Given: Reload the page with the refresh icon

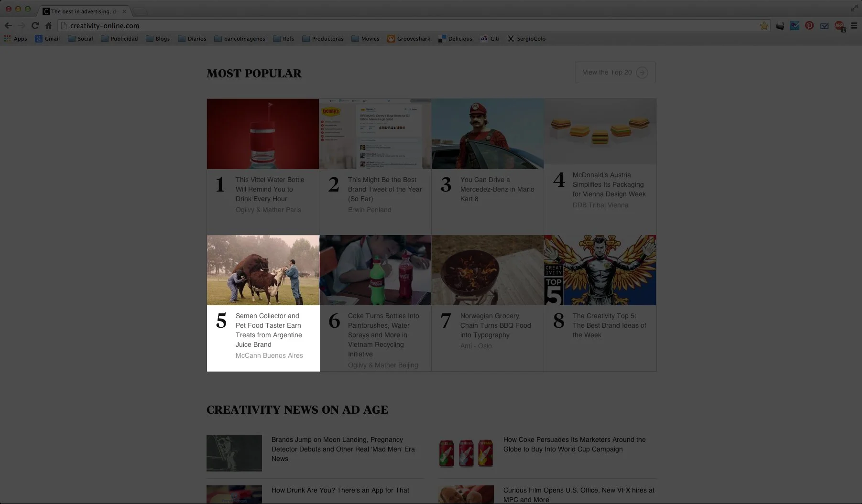Looking at the screenshot, I should [x=35, y=26].
